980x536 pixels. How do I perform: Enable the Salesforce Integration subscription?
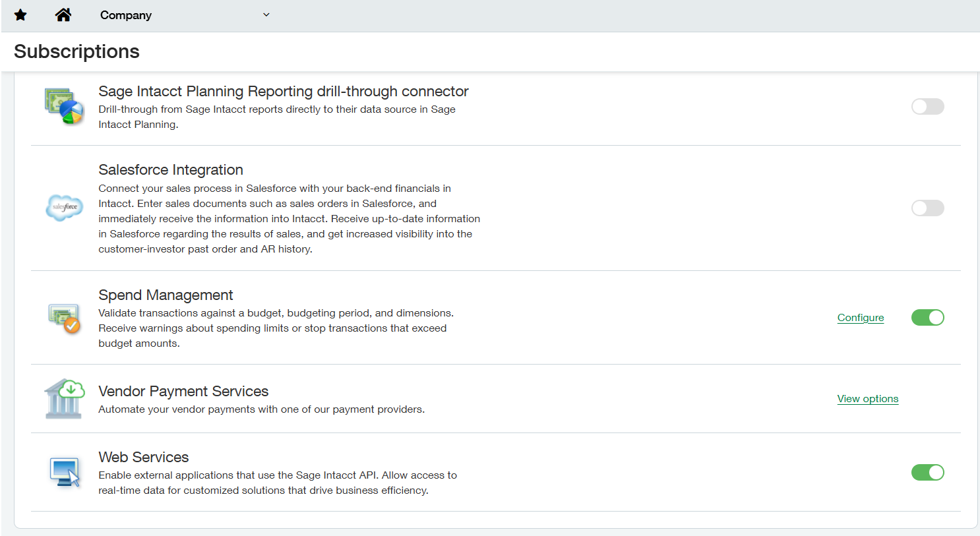point(928,208)
